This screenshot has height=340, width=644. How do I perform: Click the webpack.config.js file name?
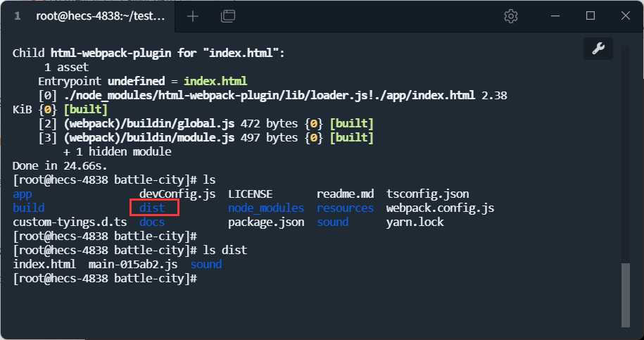(x=440, y=208)
